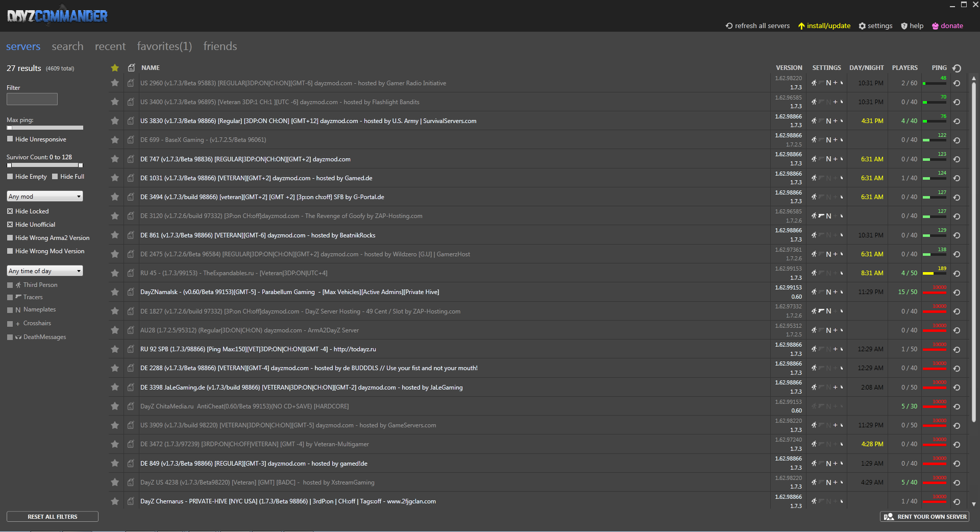Click the favorites star in column header
Screen dimensions: 980x532
coord(115,67)
